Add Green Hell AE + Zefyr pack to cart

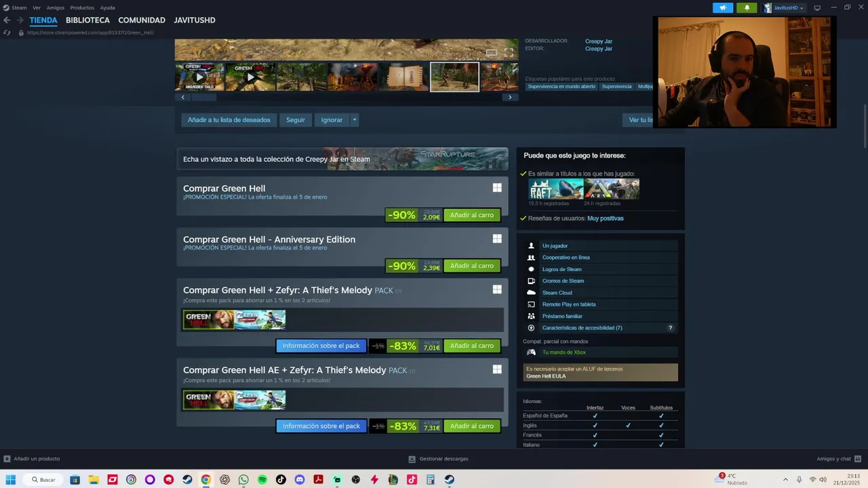click(472, 426)
